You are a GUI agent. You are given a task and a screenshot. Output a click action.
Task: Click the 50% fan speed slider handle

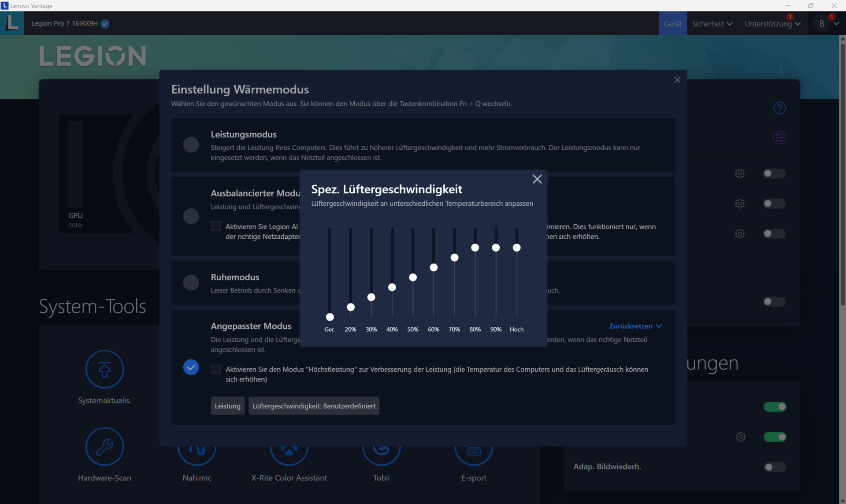[413, 278]
